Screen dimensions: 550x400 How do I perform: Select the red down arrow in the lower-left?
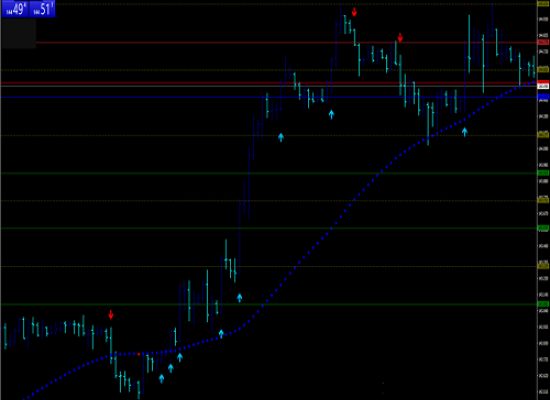click(x=111, y=315)
